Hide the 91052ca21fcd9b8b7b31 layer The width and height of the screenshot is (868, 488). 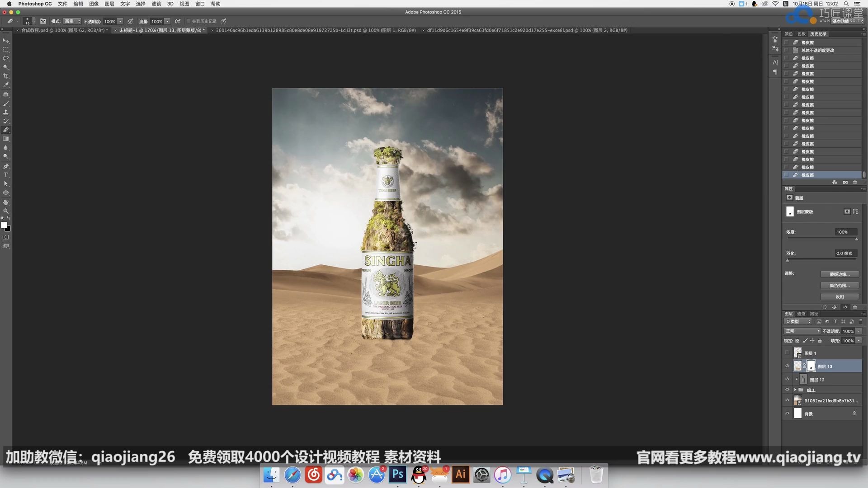click(787, 400)
